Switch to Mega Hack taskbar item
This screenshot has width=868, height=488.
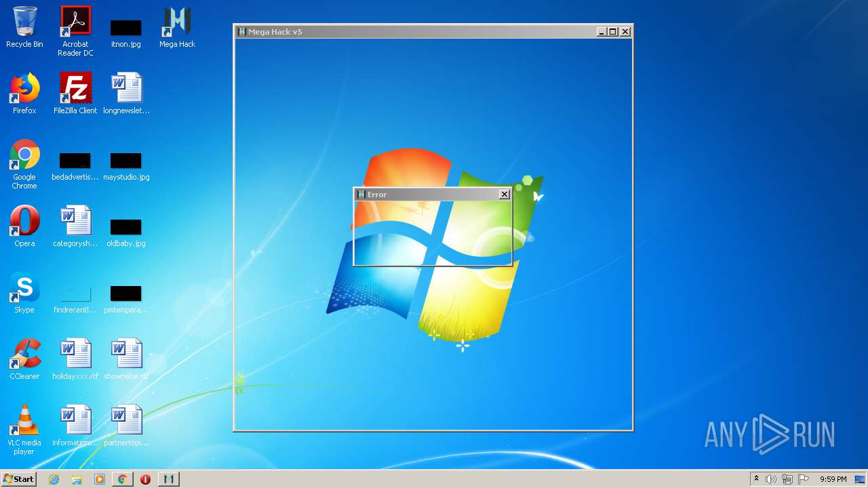pyautogui.click(x=169, y=479)
